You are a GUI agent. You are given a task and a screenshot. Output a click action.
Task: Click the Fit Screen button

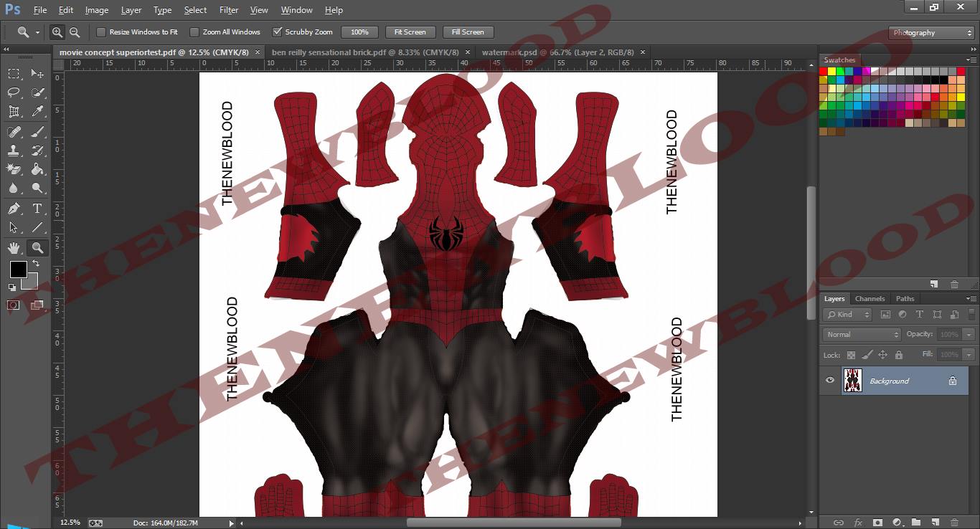410,32
